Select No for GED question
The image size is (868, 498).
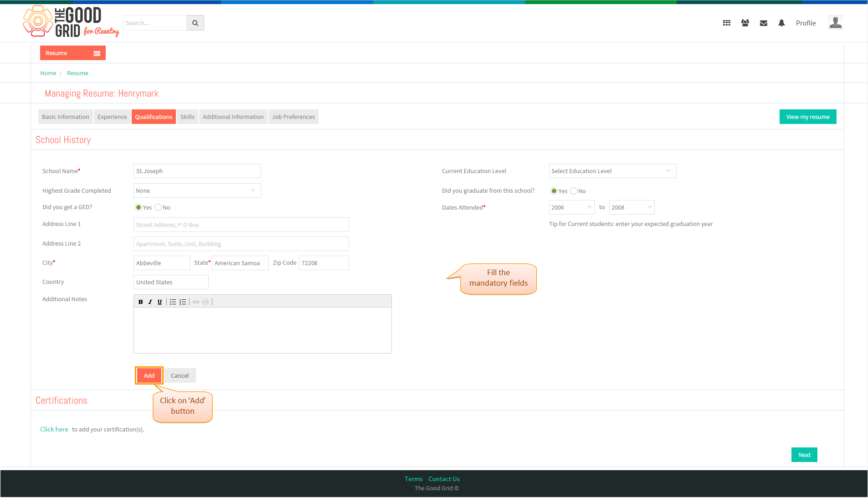(x=158, y=207)
